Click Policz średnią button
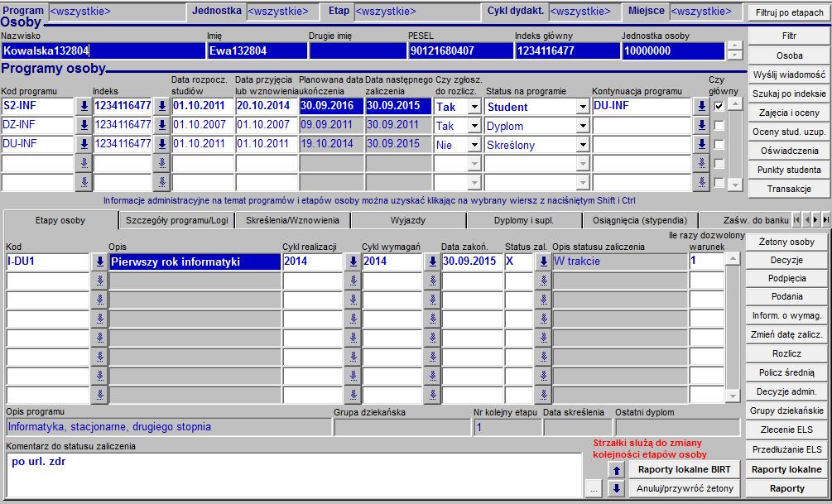Image resolution: width=832 pixels, height=504 pixels. [x=787, y=372]
